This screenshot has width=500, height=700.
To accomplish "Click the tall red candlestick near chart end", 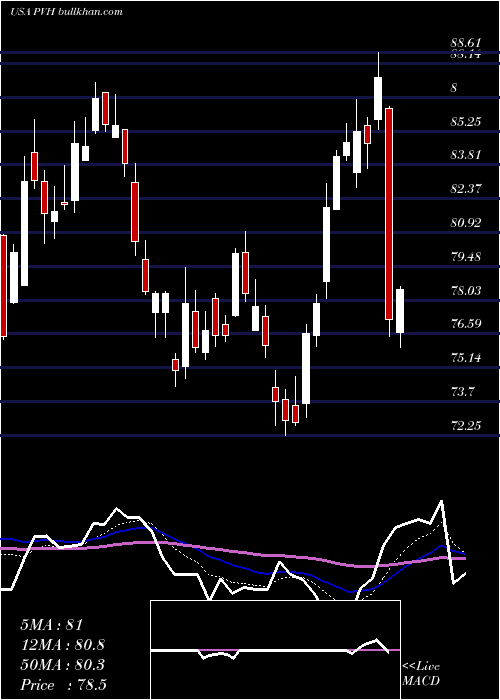I will tap(389, 214).
